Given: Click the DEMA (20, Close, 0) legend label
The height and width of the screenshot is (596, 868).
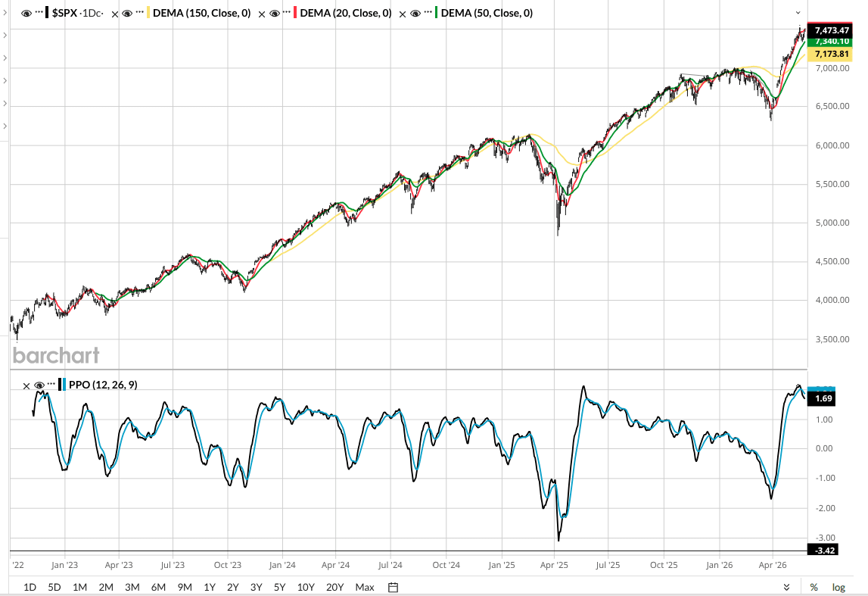Looking at the screenshot, I should click(345, 13).
